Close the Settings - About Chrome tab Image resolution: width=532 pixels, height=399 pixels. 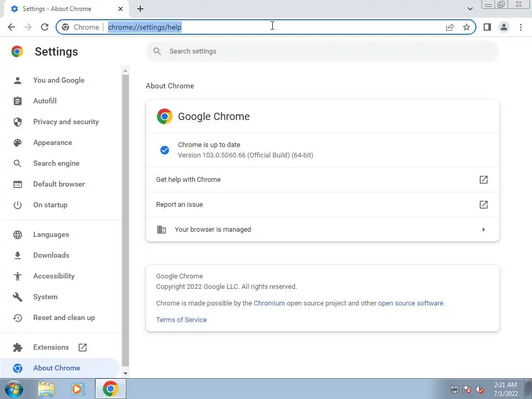121,9
